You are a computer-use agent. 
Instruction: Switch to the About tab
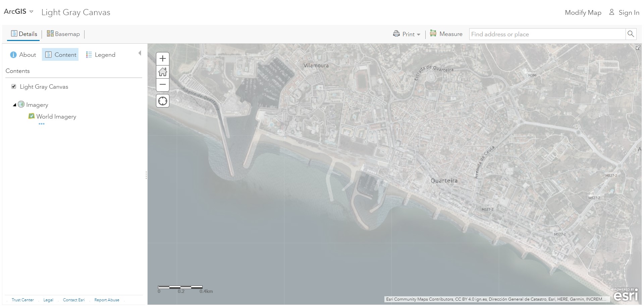coord(23,55)
